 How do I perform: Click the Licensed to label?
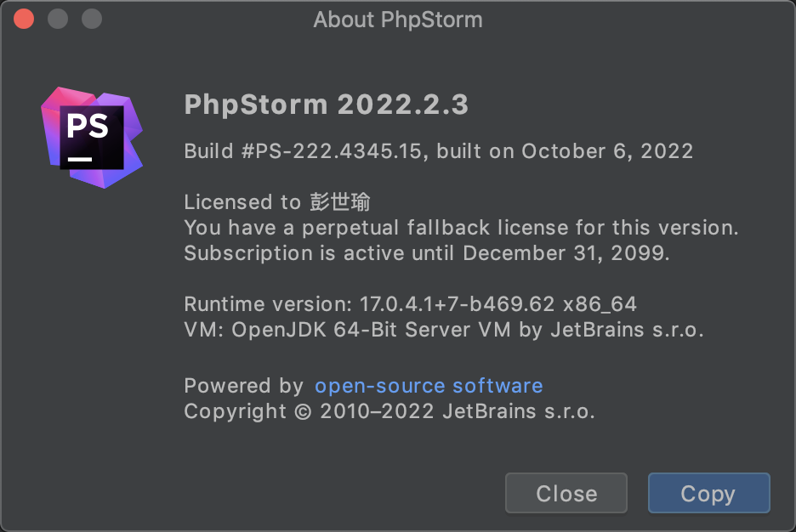(242, 202)
